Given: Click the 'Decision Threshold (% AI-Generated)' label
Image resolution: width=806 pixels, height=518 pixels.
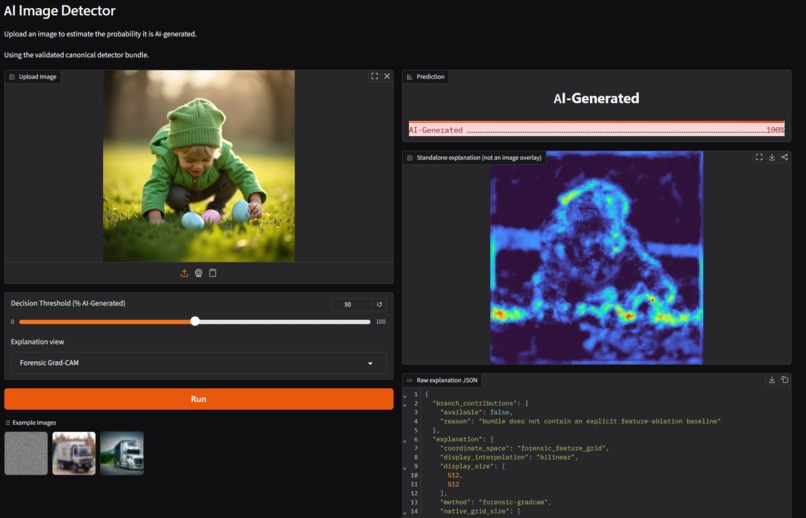Looking at the screenshot, I should point(68,303).
